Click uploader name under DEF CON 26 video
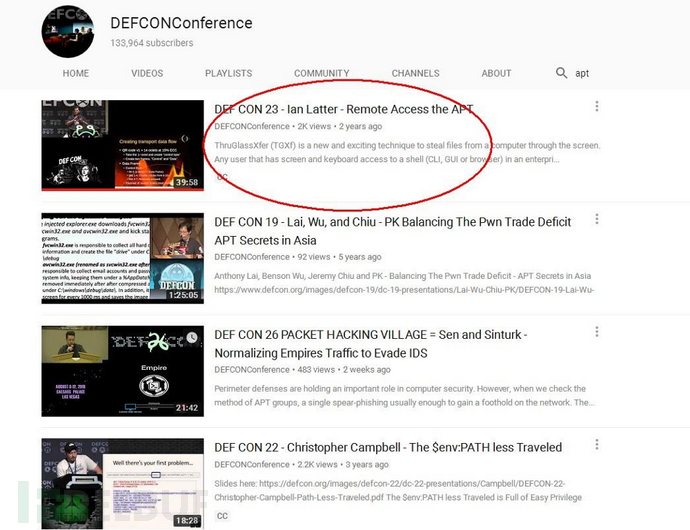The image size is (690, 530). pyautogui.click(x=252, y=369)
